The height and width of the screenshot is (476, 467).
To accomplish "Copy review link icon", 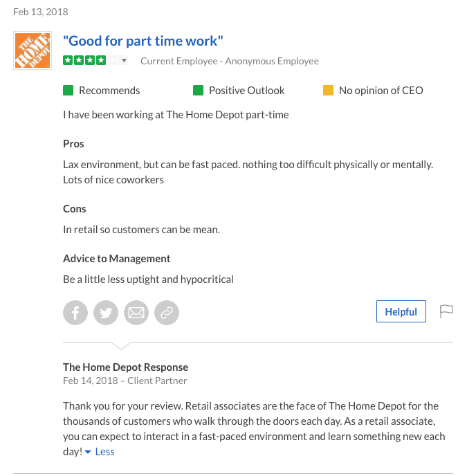I will click(167, 313).
